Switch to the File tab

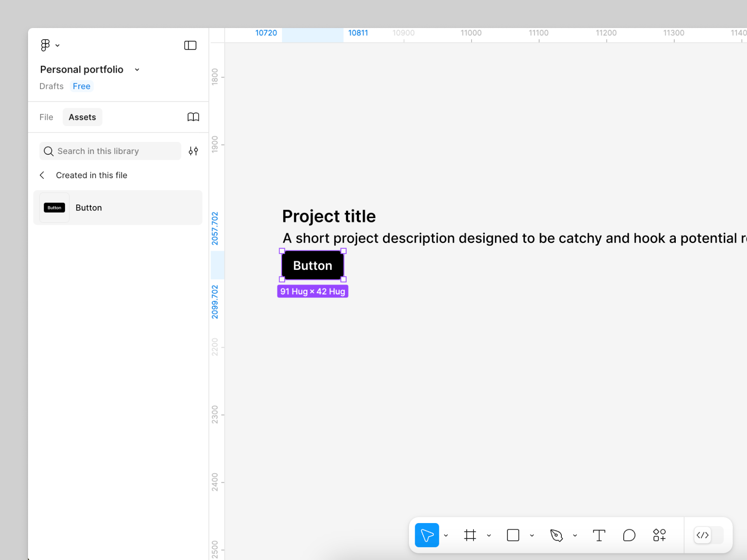[x=46, y=117]
